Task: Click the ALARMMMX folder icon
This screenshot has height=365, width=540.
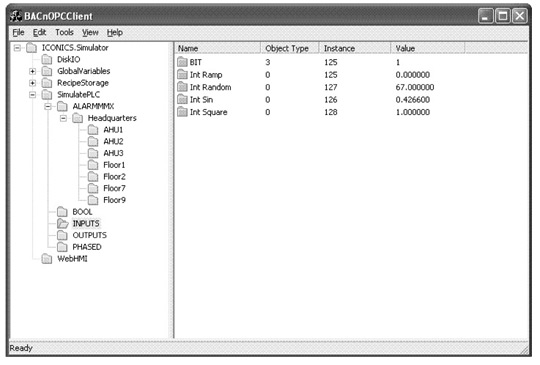Action: pos(62,106)
